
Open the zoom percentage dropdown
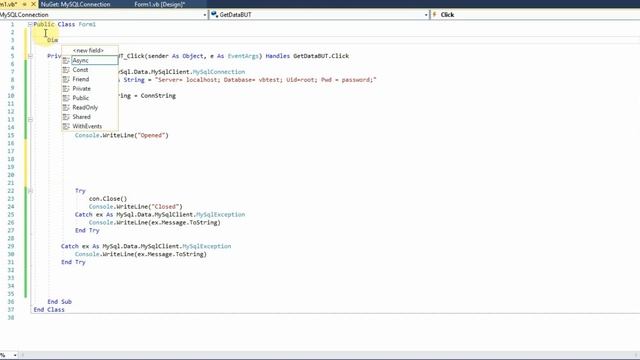(15, 356)
